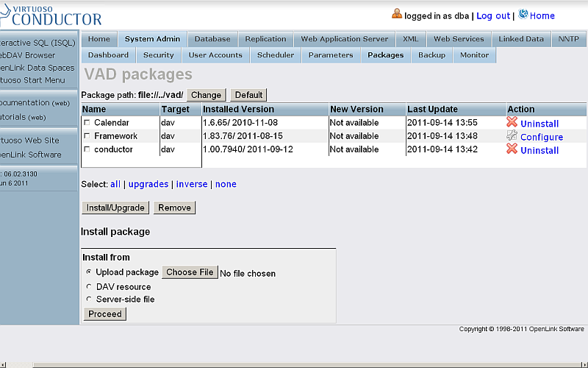Image resolution: width=588 pixels, height=368 pixels.
Task: Check the Framework package checkbox
Action: click(87, 136)
